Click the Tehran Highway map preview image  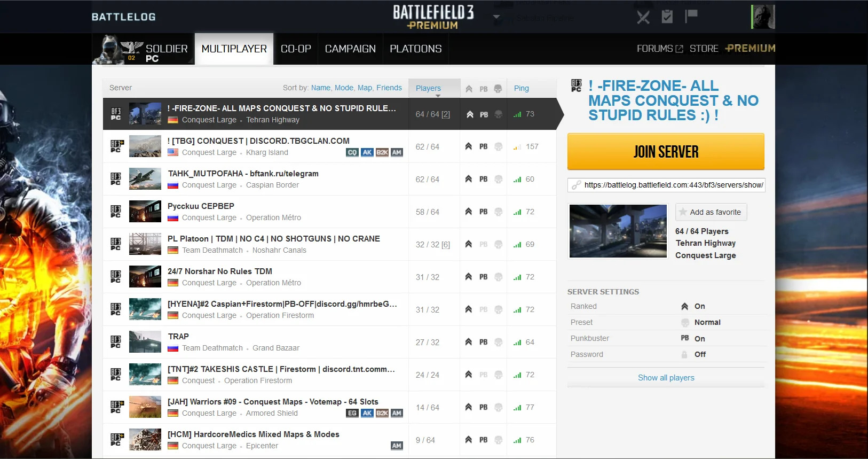[x=618, y=231]
